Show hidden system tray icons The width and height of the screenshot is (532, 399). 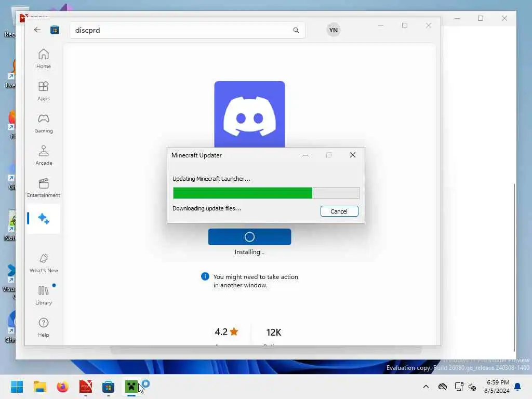pos(426,387)
